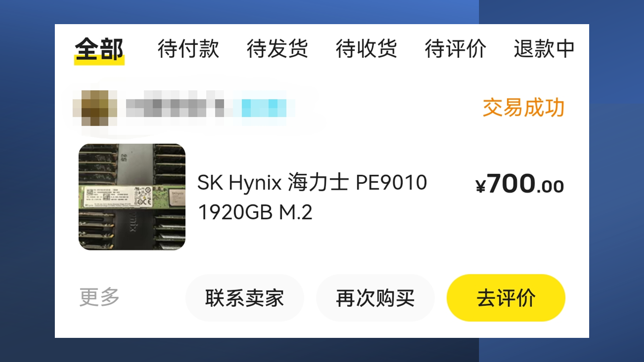Viewport: 644px width, 362px height.
Task: View the 交易成功 order status
Action: 524,108
